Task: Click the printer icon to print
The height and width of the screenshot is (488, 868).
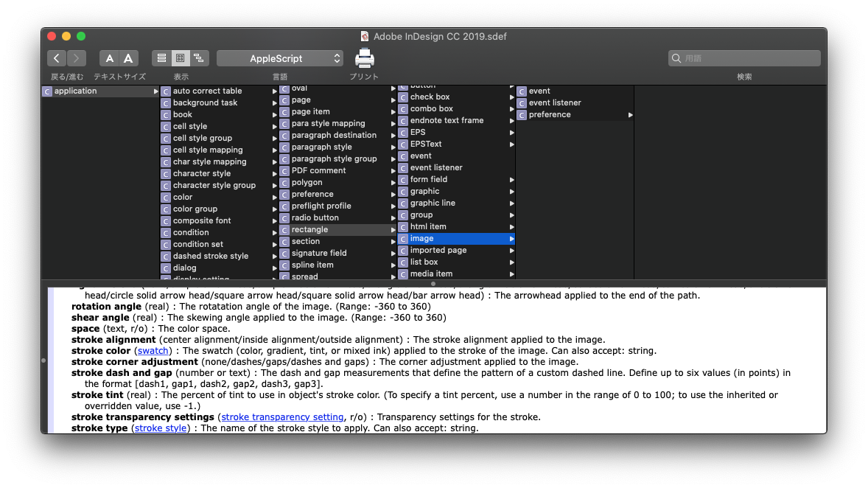Action: (x=364, y=58)
